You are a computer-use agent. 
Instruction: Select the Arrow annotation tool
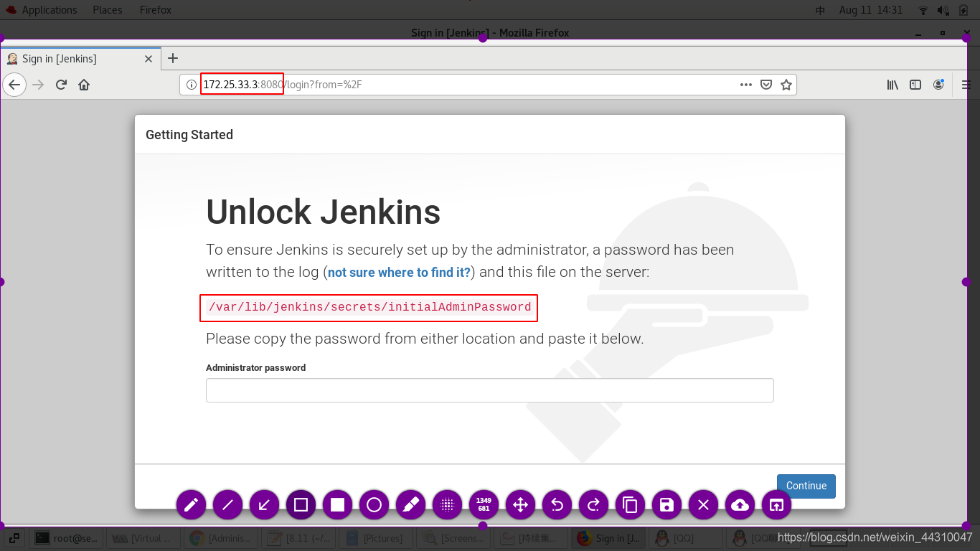pos(264,505)
